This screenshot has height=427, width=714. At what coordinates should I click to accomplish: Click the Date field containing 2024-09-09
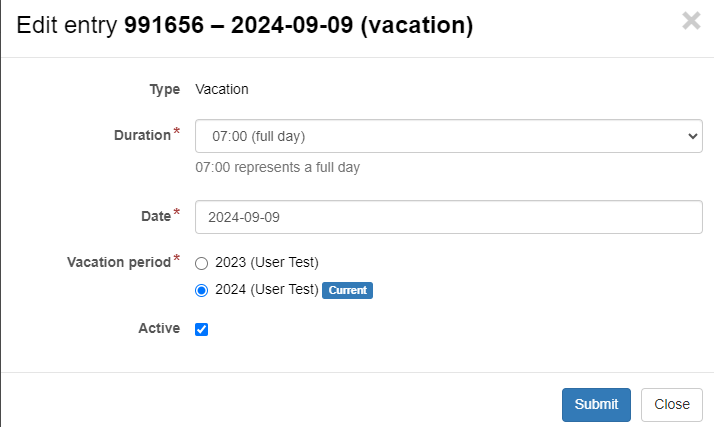[x=448, y=216]
